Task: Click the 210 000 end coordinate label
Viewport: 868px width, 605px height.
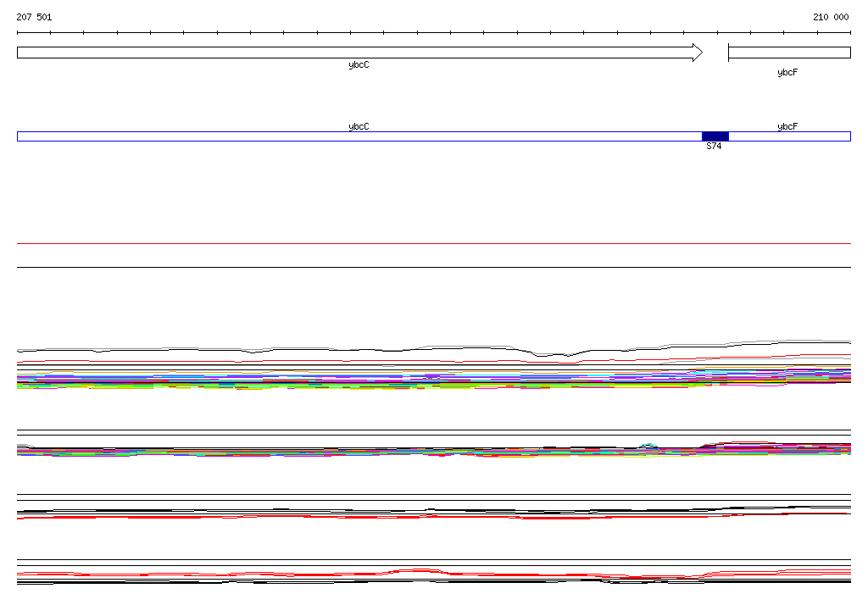Action: coord(831,17)
